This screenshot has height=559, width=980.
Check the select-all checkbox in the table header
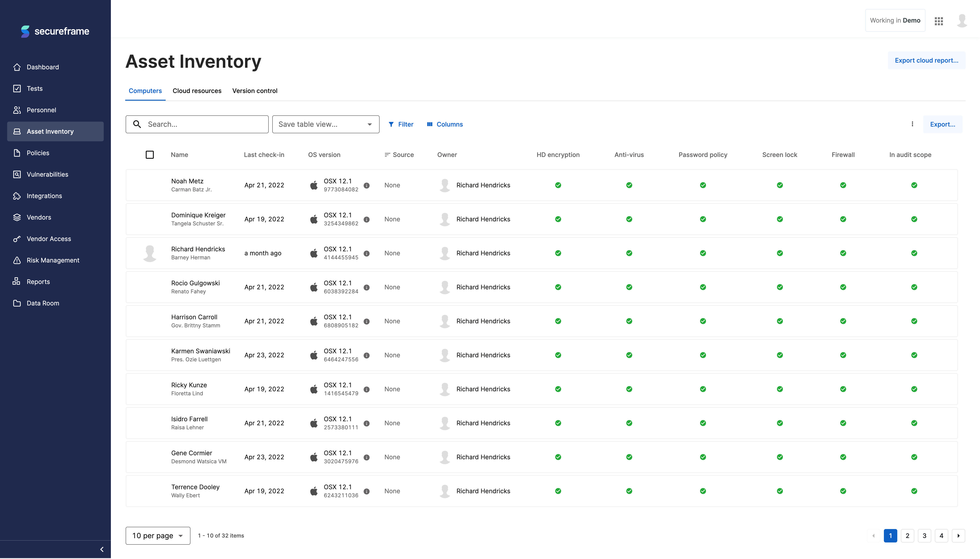click(150, 154)
